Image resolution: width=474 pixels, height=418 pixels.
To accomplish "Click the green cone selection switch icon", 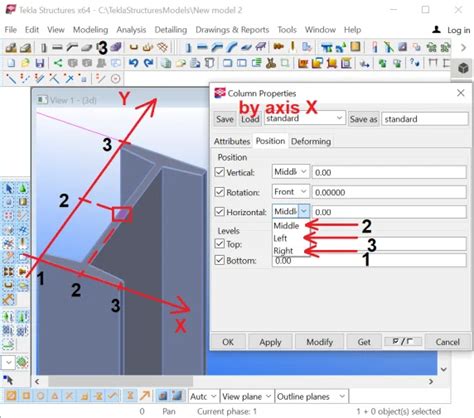I will click(x=23, y=189).
